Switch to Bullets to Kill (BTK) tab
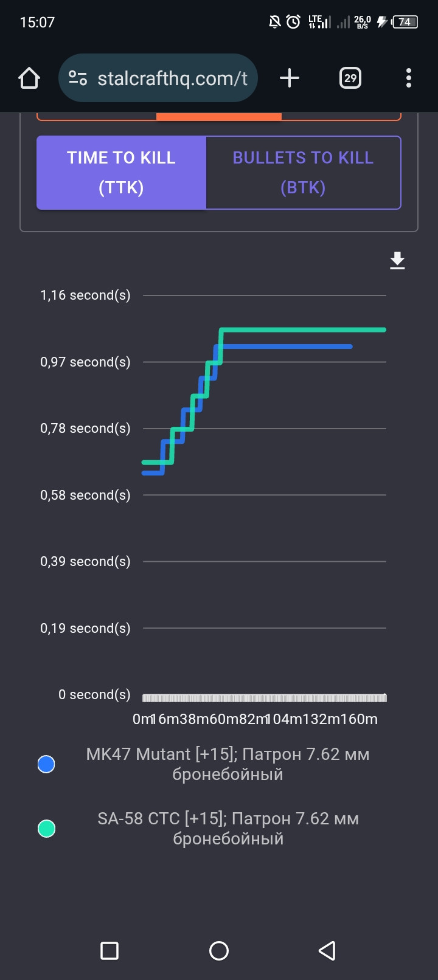 click(x=303, y=173)
